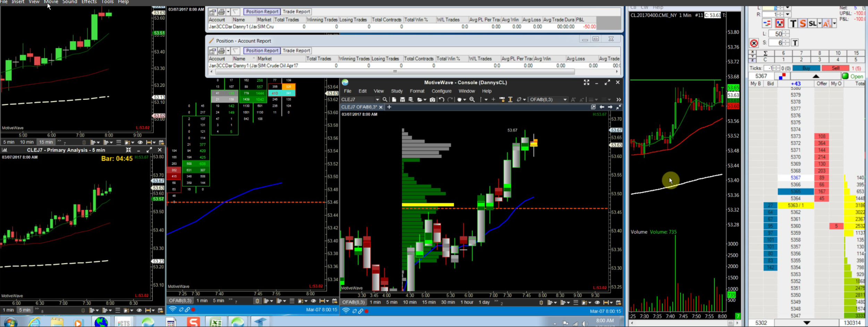
Task: Open the CLEJ7 symbol dropdown in Console
Action: (377, 100)
